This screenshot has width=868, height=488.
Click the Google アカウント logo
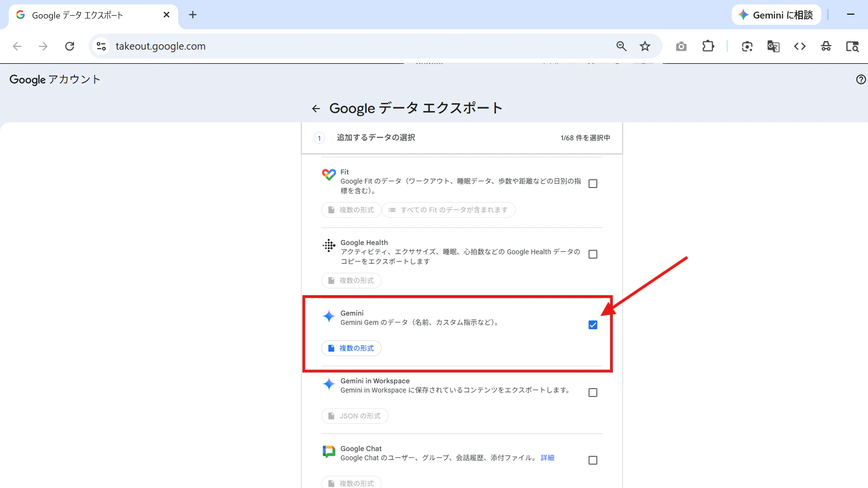(x=55, y=79)
